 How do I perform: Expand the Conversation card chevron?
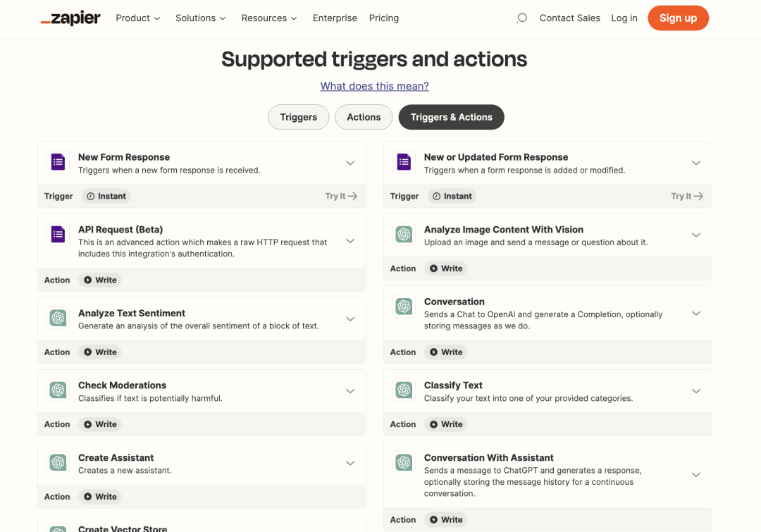coord(696,314)
